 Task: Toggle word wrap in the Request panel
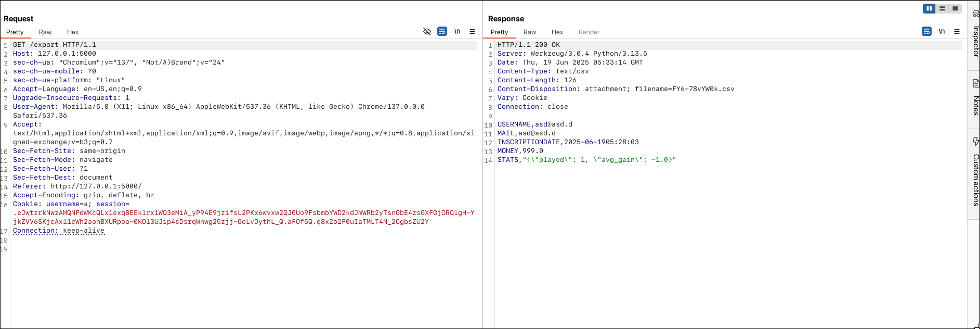pyautogui.click(x=442, y=31)
